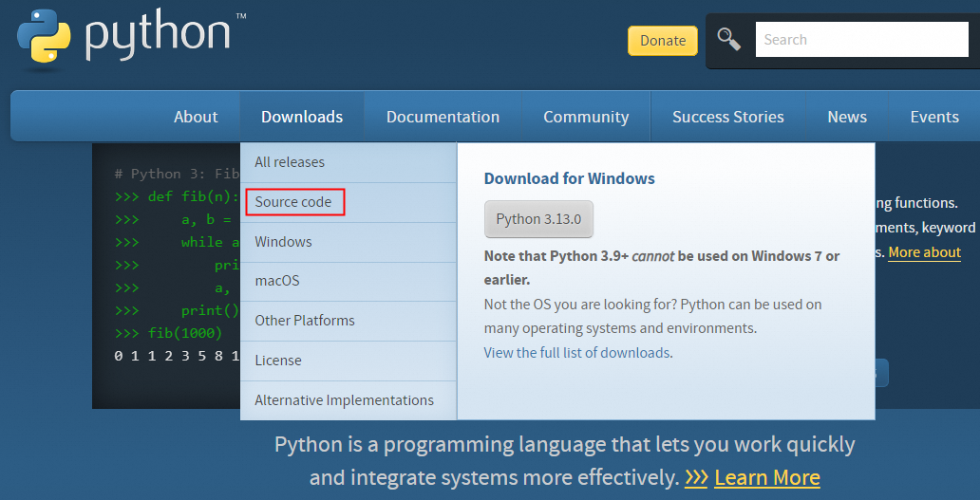
Task: Open the Downloads menu
Action: coord(302,117)
